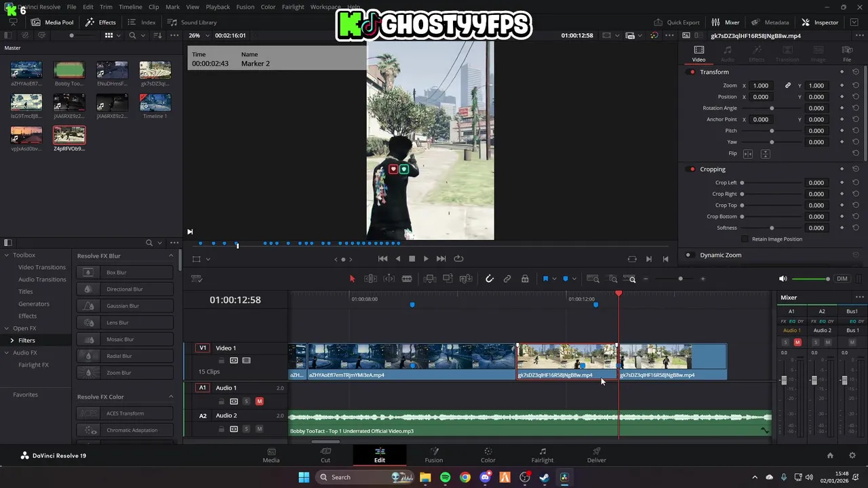
Task: Click the Overwrite Clip icon in timeline toolbar
Action: click(448, 279)
